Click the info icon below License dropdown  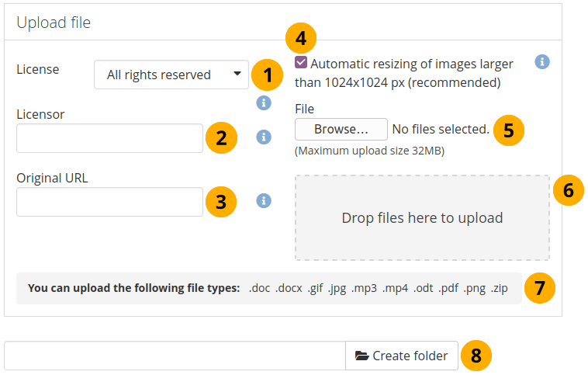[x=263, y=102]
